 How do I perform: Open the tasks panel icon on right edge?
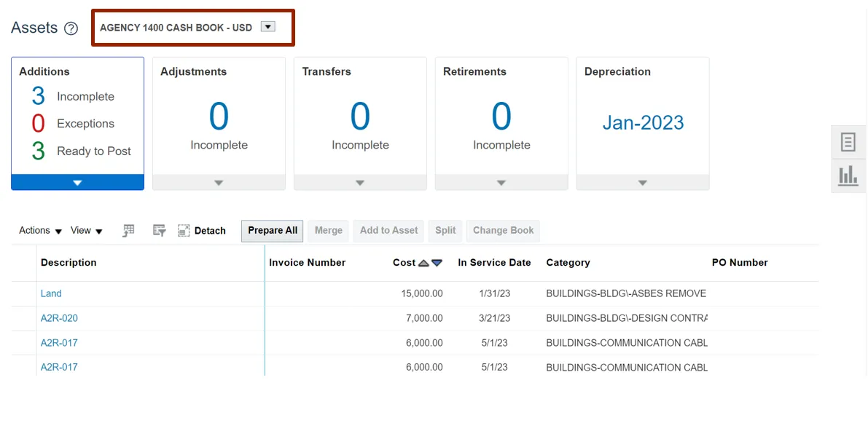coord(848,142)
